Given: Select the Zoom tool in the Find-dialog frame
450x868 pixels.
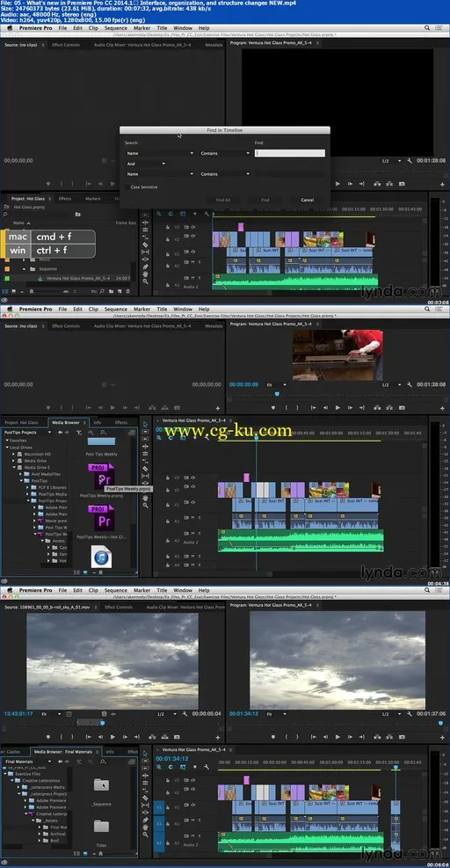Looking at the screenshot, I should pyautogui.click(x=146, y=281).
